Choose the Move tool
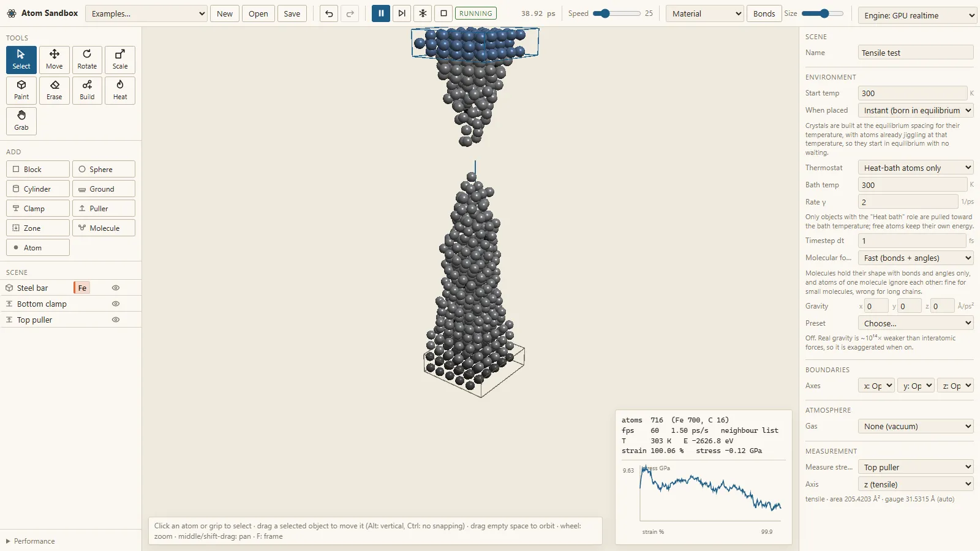The width and height of the screenshot is (980, 551). pos(55,60)
